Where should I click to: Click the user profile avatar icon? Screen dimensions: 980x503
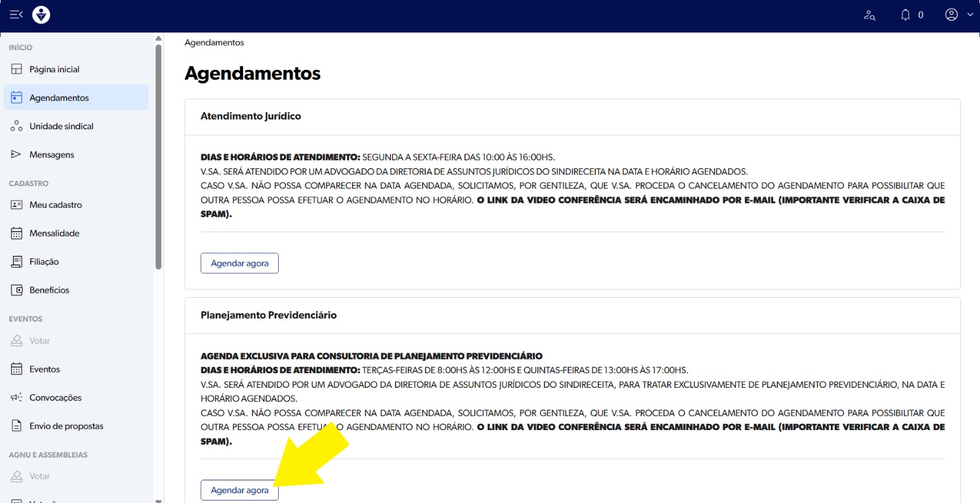coord(951,15)
